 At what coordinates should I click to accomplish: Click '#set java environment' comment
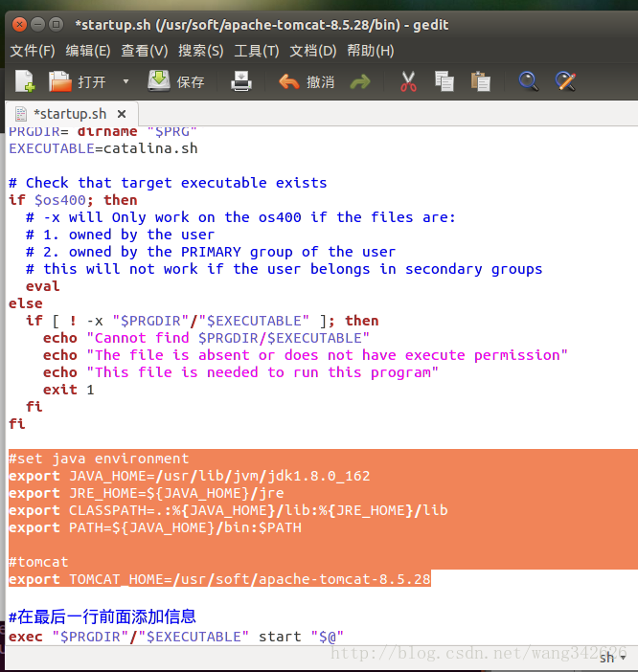click(99, 459)
